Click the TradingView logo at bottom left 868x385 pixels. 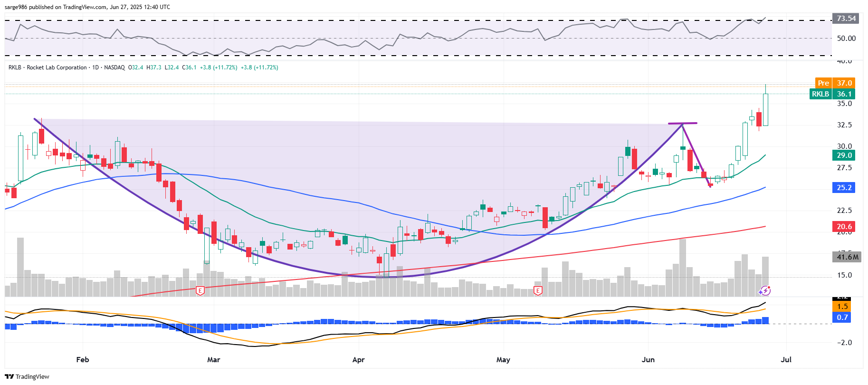click(27, 376)
